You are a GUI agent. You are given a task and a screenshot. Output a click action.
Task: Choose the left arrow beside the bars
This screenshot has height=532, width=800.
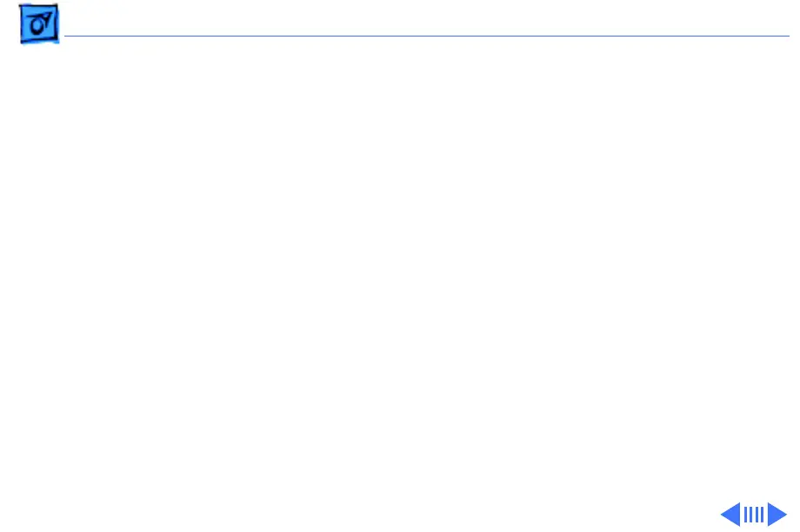730,514
